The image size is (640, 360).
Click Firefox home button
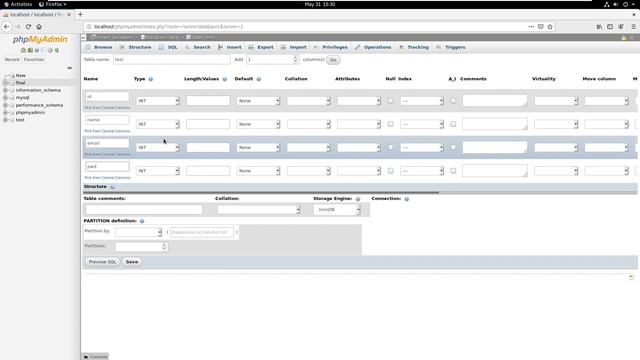pos(39,27)
